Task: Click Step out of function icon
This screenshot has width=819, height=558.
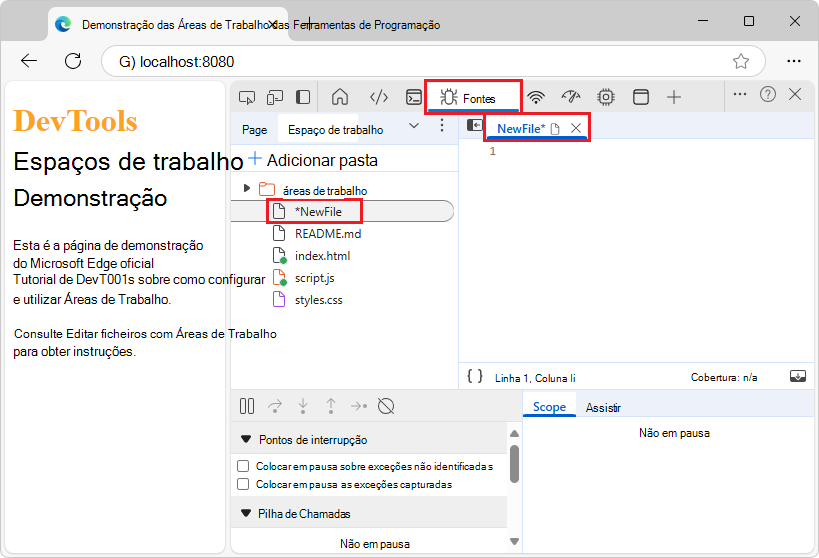Action: click(x=331, y=406)
